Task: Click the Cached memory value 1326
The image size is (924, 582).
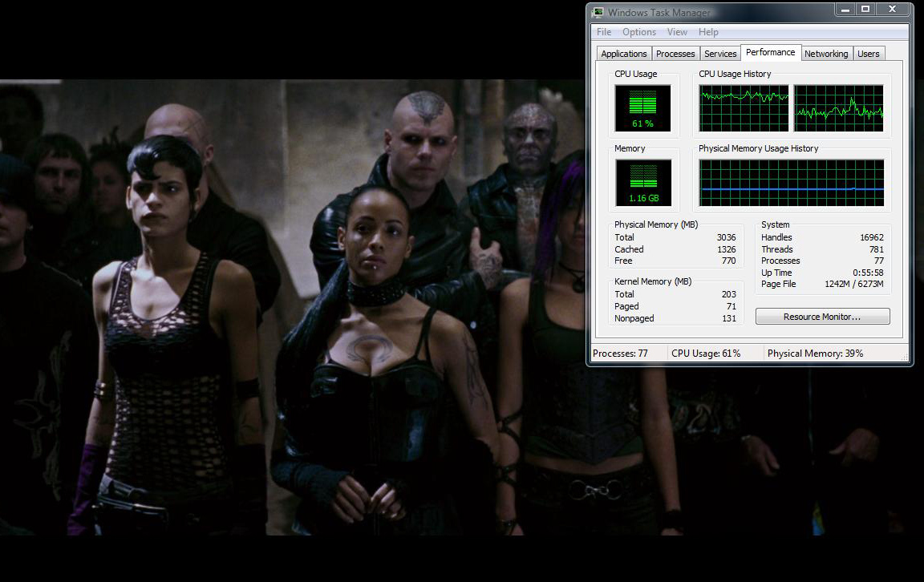Action: [726, 249]
